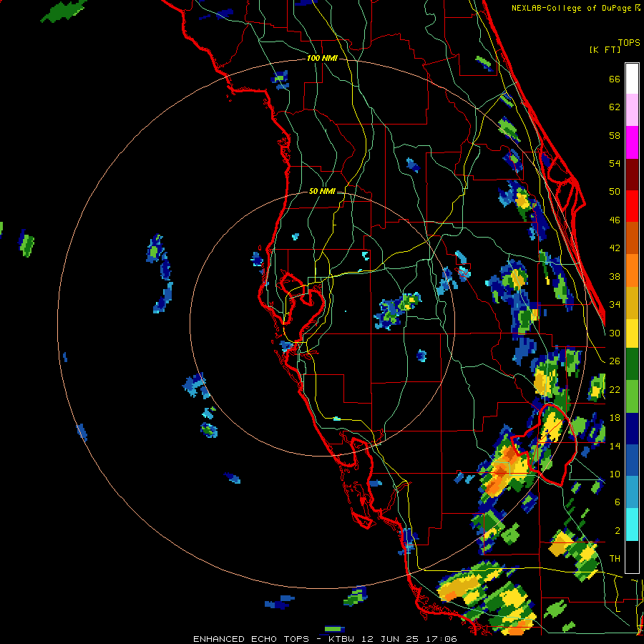Viewport: 644px width, 644px height.
Task: Click the 17:06 timestamp
Action: (442, 639)
